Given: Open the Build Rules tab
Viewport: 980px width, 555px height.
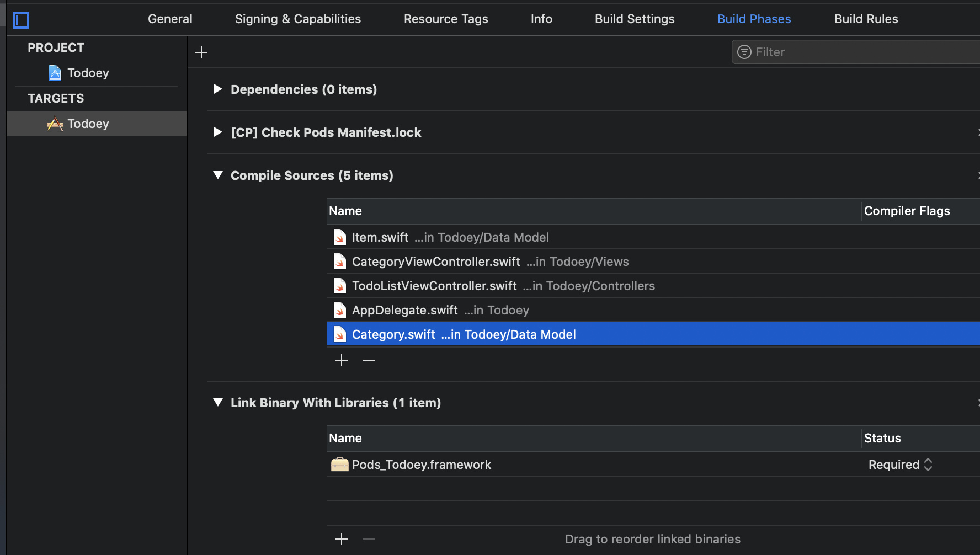Looking at the screenshot, I should click(866, 18).
